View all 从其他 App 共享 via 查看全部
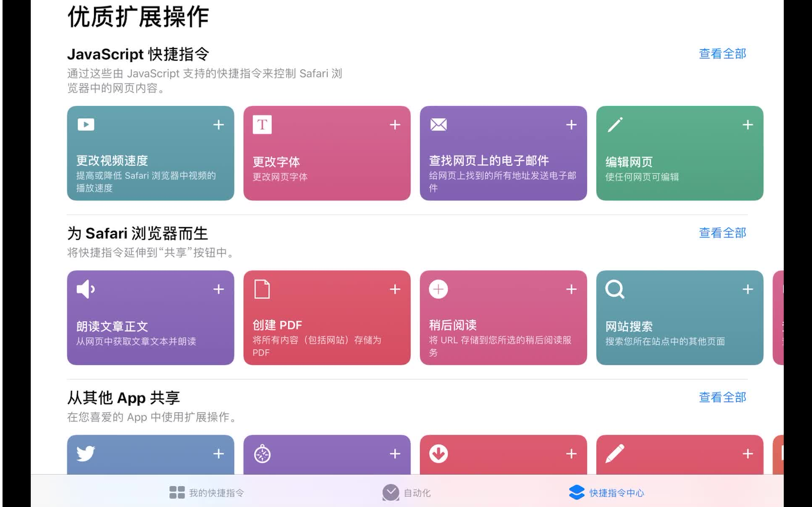812x507 pixels. (723, 397)
